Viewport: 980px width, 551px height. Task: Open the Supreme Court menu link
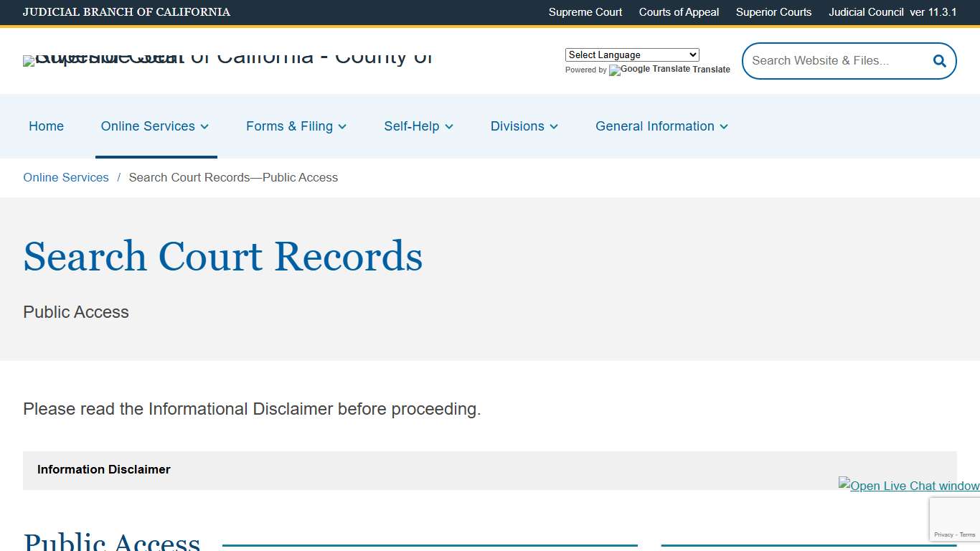point(585,12)
